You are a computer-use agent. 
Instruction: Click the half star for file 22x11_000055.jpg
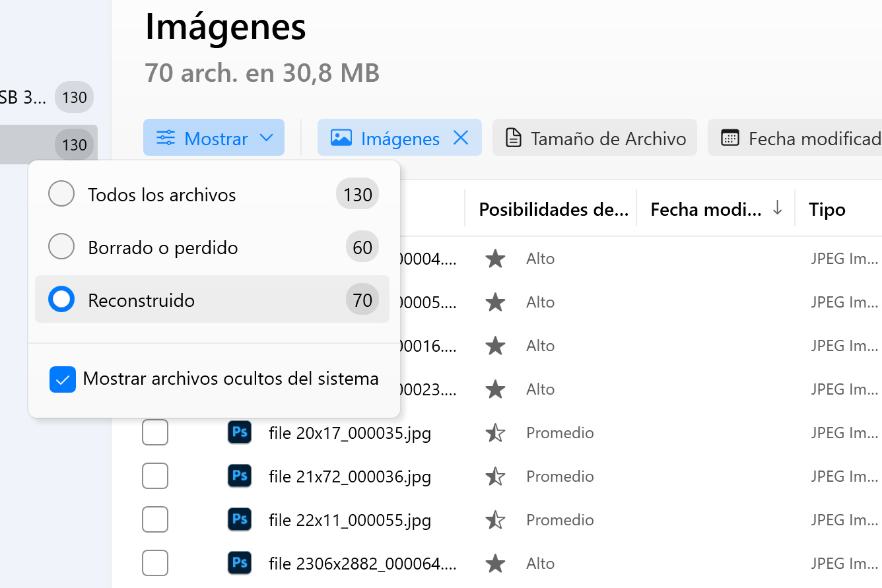coord(495,520)
